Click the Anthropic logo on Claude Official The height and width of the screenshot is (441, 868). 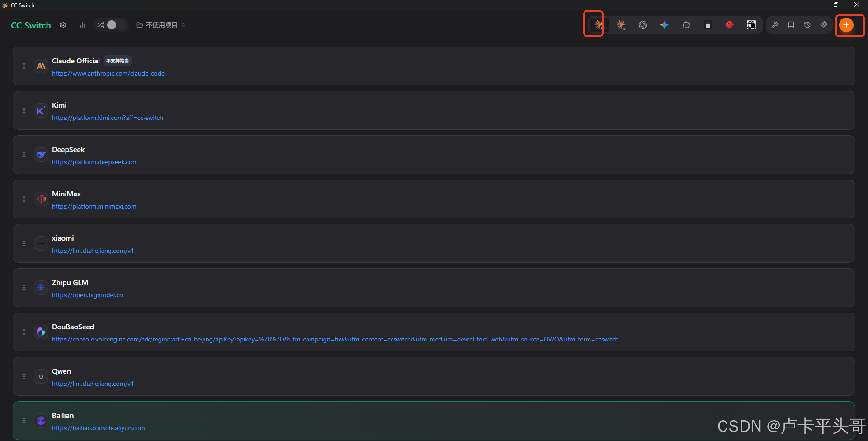[41, 66]
